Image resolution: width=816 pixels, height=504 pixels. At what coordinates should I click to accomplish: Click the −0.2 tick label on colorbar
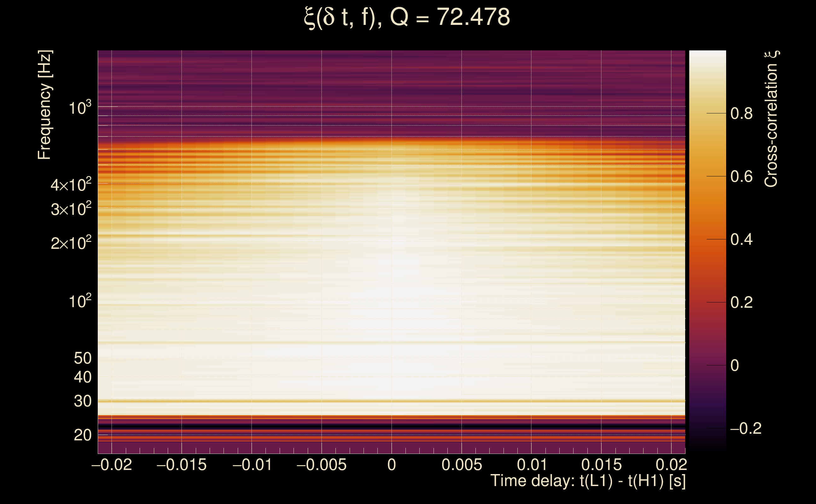pos(746,428)
